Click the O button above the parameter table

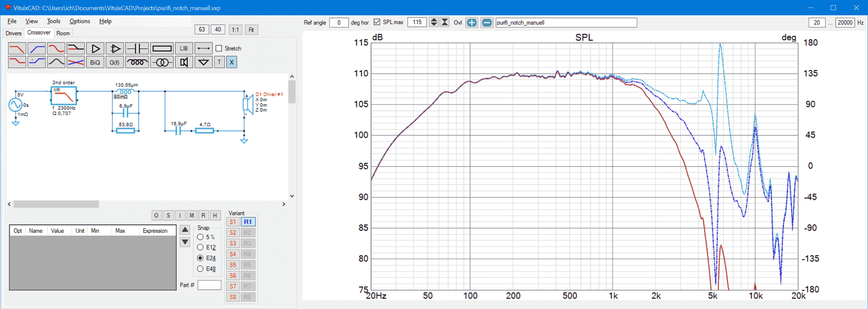156,215
